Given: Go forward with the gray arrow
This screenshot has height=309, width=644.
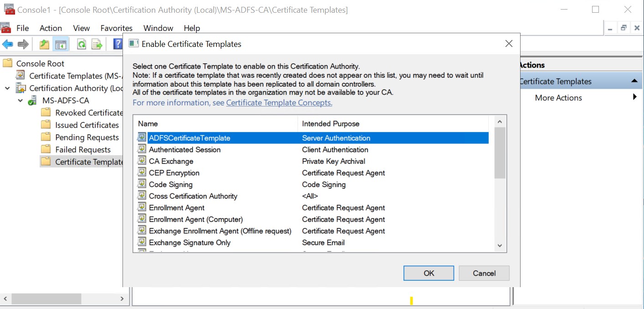Looking at the screenshot, I should click(x=23, y=44).
